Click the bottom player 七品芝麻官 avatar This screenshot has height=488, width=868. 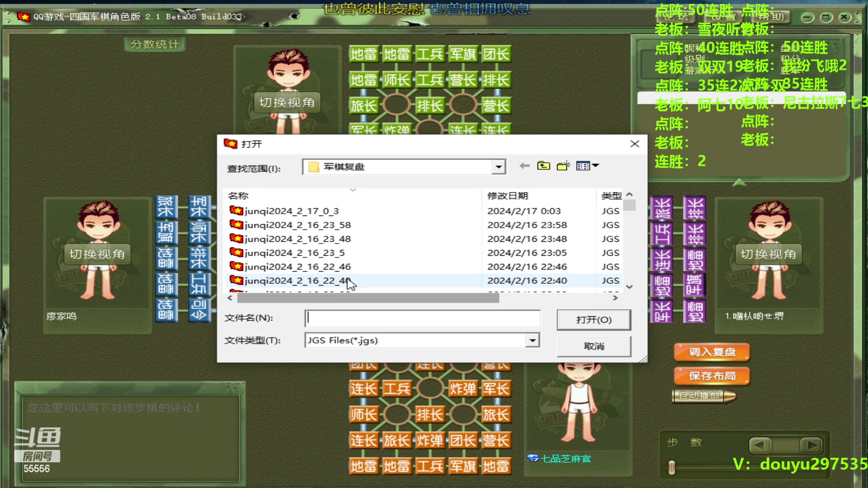point(580,402)
